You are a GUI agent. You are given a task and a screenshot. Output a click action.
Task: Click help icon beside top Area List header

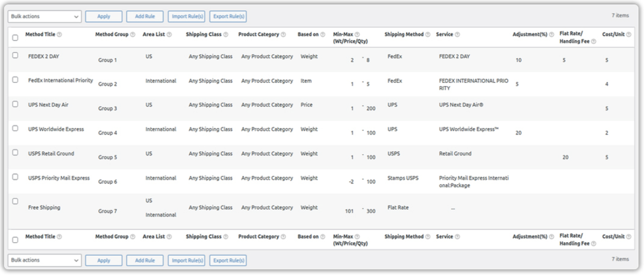tap(170, 35)
